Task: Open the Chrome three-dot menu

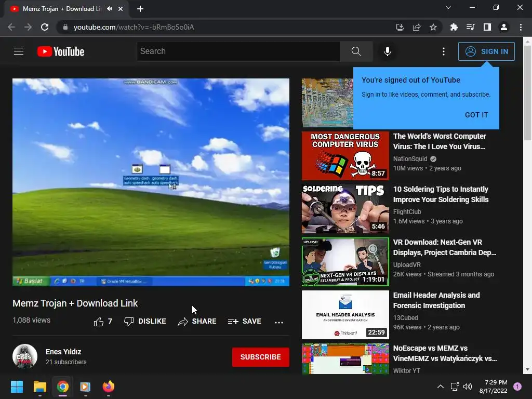Action: click(521, 27)
